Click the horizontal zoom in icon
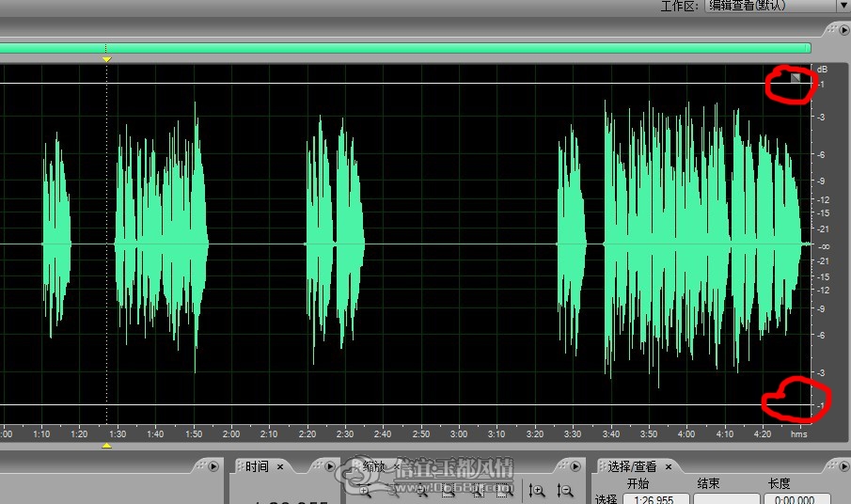Screen dimensions: 851x504 365,491
